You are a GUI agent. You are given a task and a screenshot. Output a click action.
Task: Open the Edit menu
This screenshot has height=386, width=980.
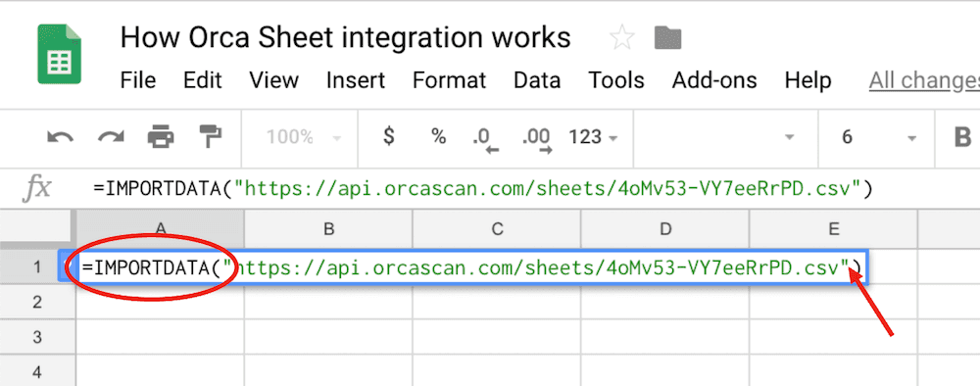point(203,80)
